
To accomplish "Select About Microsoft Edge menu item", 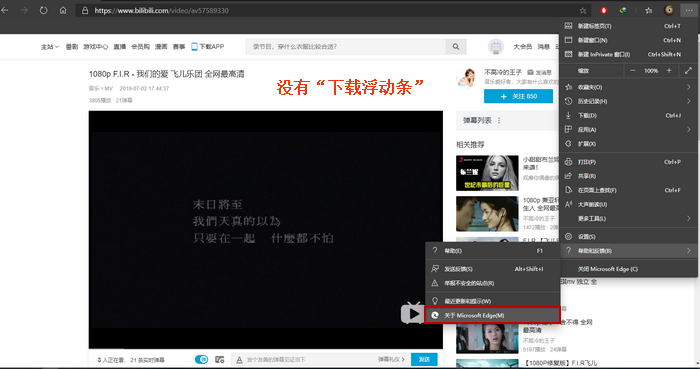I will pyautogui.click(x=492, y=315).
